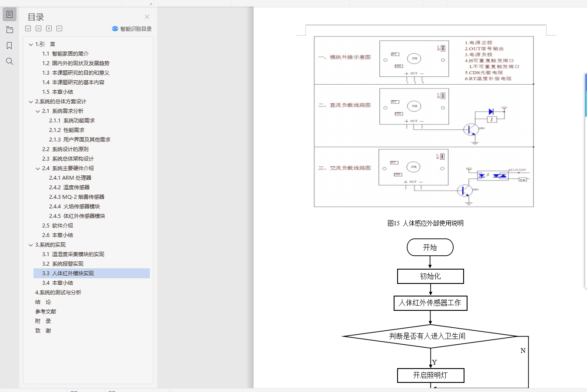Click the 3.系统的实现 heading text

[x=50, y=245]
